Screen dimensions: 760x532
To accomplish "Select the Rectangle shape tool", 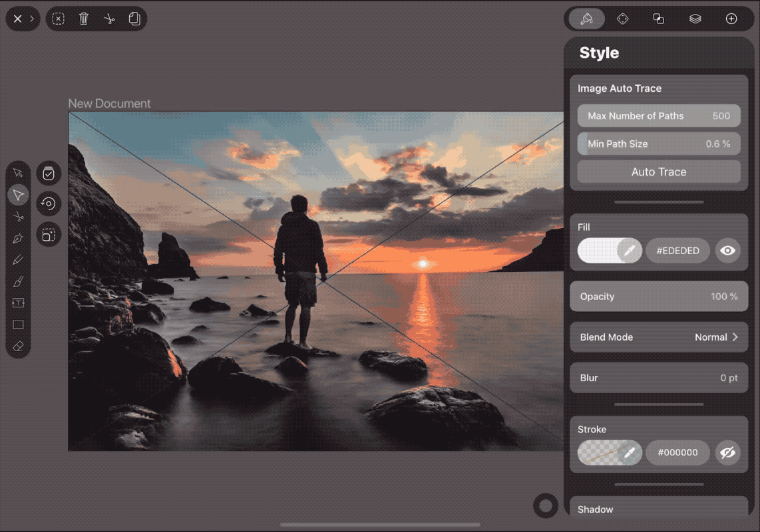I will tap(19, 325).
